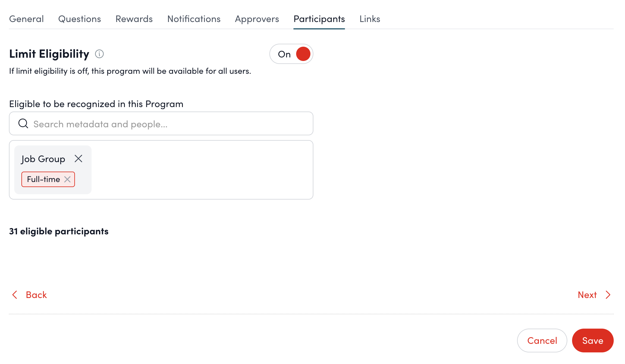Focus the Search metadata and people field

point(167,124)
